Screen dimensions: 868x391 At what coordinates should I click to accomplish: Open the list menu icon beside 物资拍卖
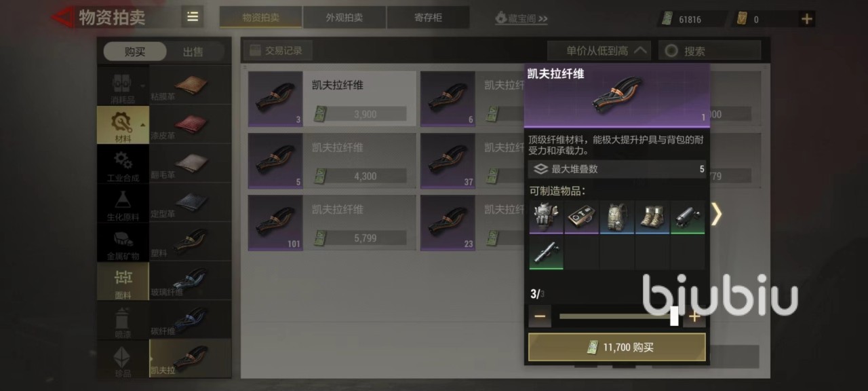click(193, 17)
